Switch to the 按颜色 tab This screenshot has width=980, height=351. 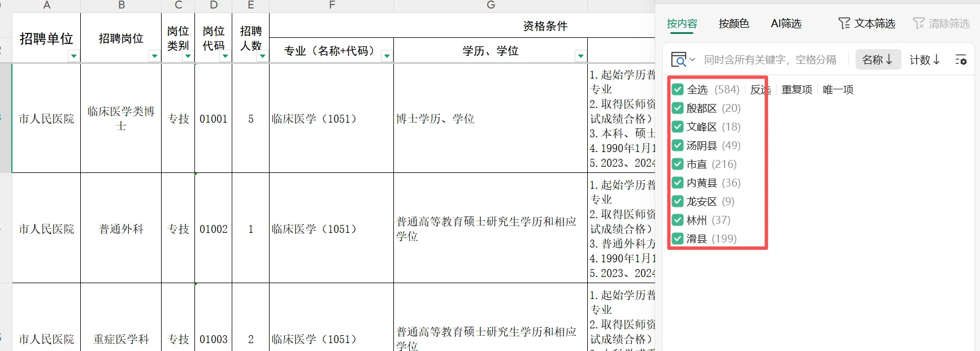point(734,23)
